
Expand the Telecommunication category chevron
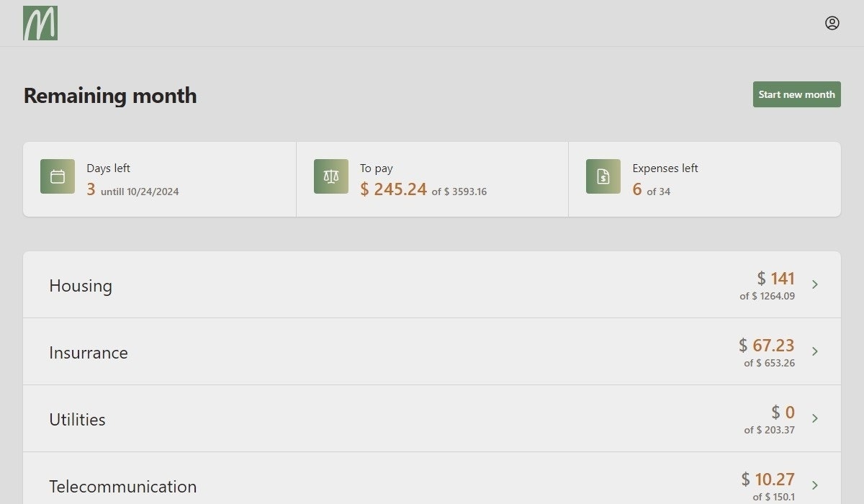click(x=815, y=485)
